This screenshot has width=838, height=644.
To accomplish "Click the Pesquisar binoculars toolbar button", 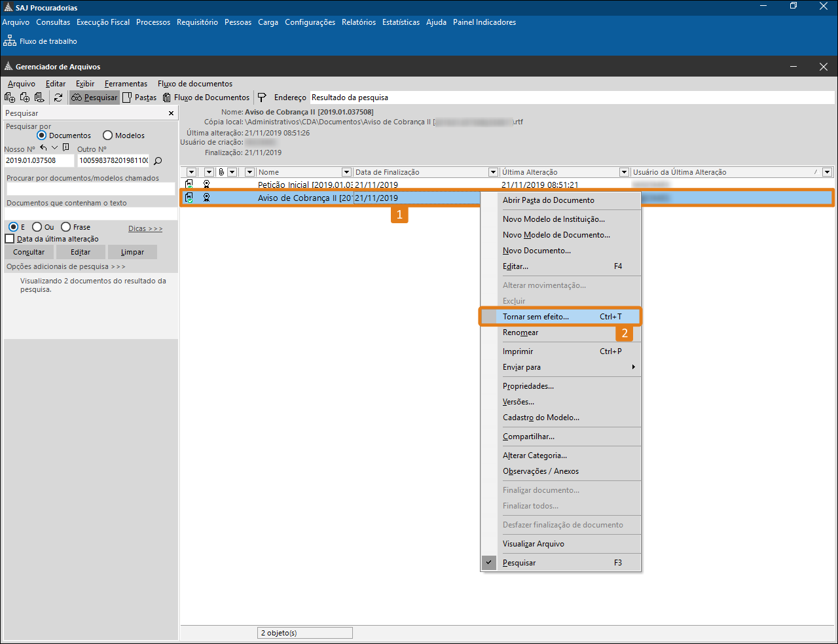I will (x=94, y=98).
